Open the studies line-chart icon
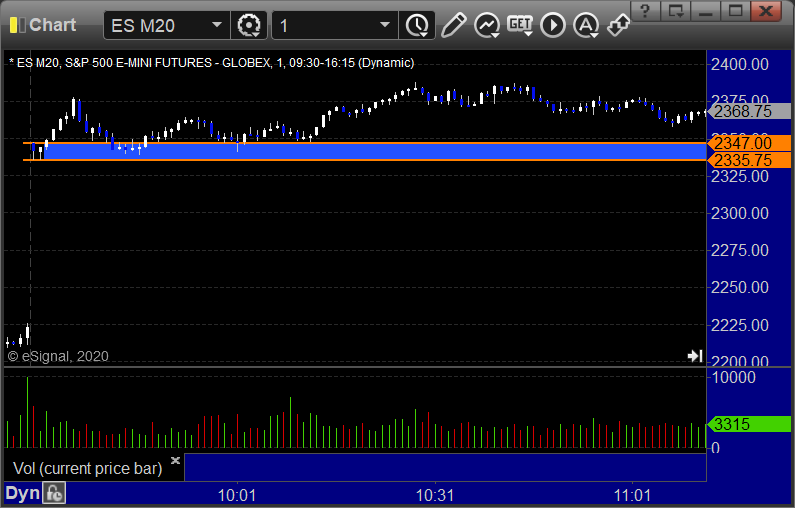Image resolution: width=795 pixels, height=508 pixels. (487, 25)
